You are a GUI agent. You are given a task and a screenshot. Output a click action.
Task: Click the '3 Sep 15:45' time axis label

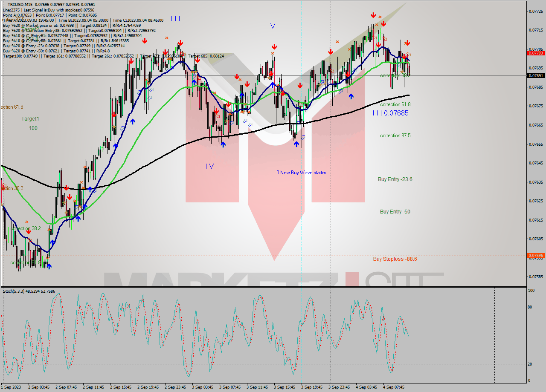point(285,387)
